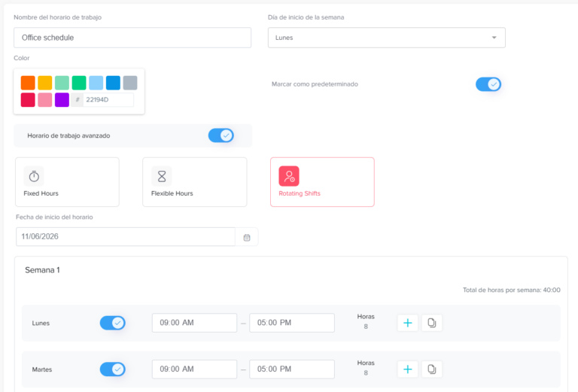Edit the hex color code 22194D
This screenshot has width=578, height=392.
(108, 100)
